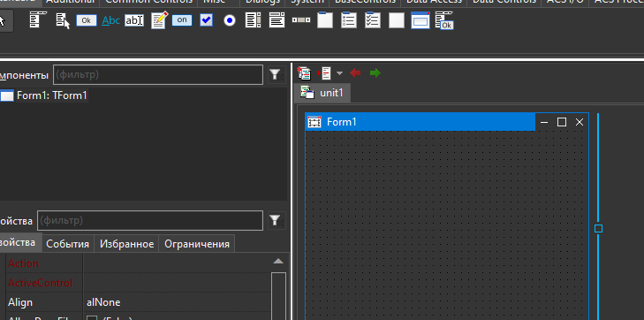This screenshot has height=320, width=644.
Task: Click the property grid scroll-up arrow
Action: click(278, 262)
